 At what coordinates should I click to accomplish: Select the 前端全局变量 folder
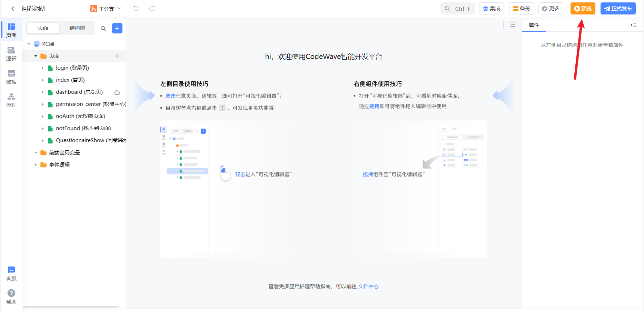tap(65, 152)
